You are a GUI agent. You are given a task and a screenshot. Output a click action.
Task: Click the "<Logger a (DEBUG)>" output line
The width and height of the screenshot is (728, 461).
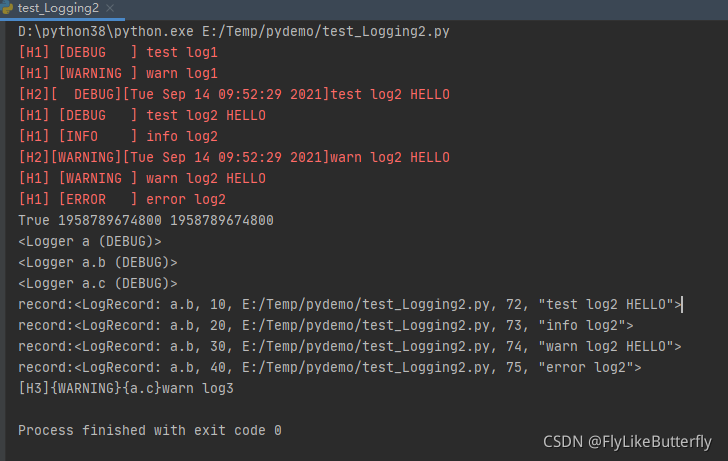90,241
